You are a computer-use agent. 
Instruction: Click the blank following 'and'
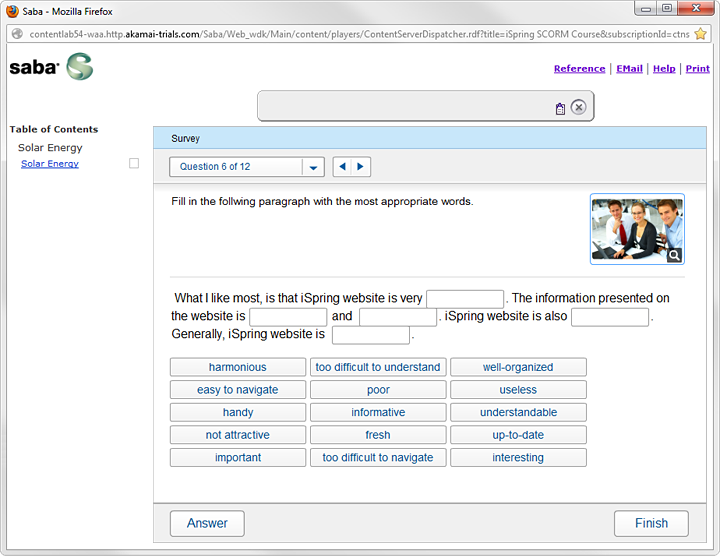(398, 317)
